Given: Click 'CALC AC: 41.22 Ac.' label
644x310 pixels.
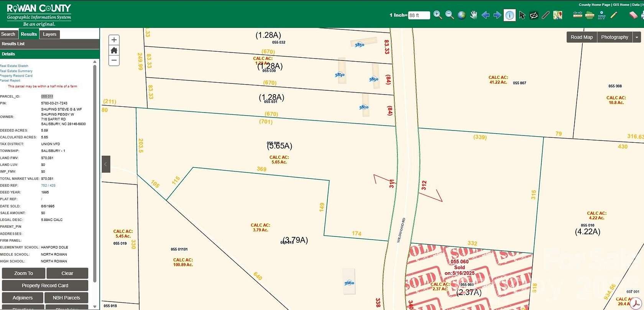Looking at the screenshot, I should (498, 80).
